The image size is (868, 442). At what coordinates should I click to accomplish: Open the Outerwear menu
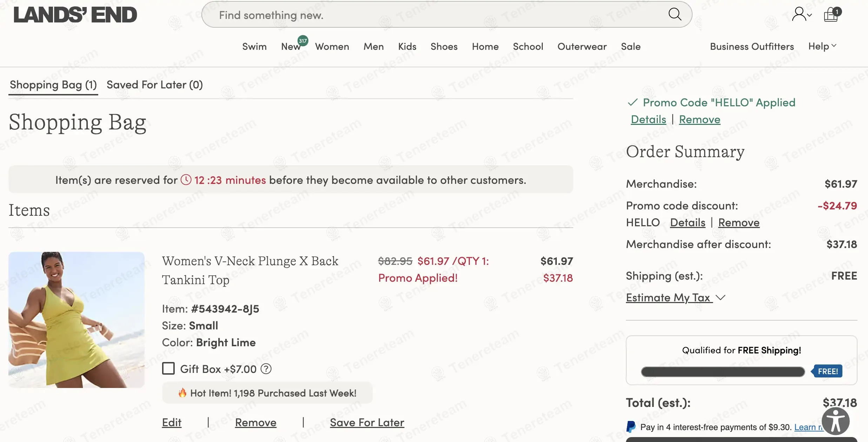click(x=582, y=46)
